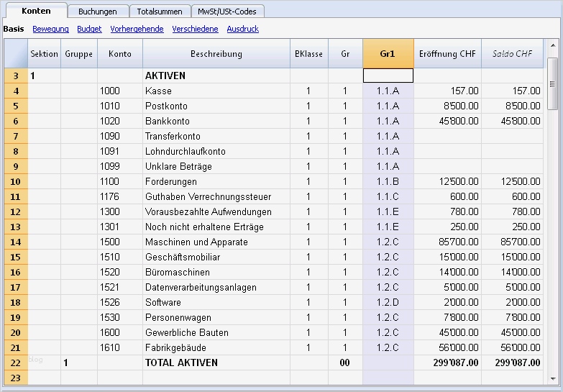The image size is (563, 392).
Task: Click the scrollbar down arrow
Action: [552, 378]
